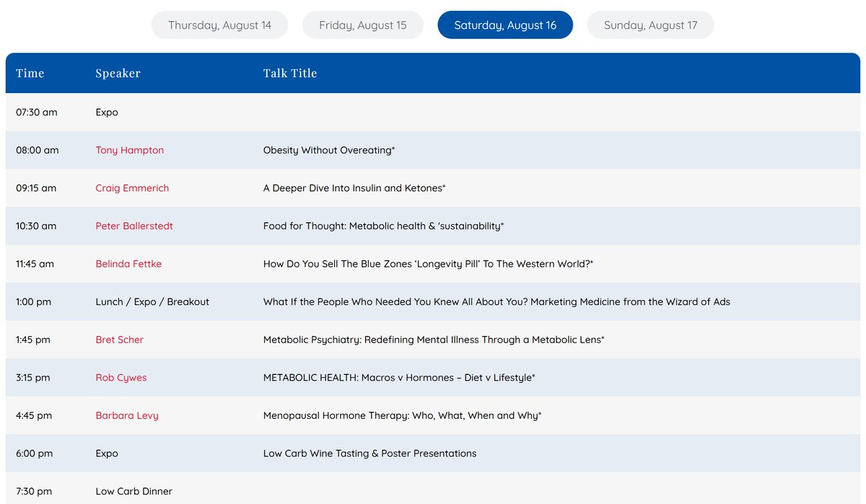This screenshot has width=866, height=504.
Task: Click 'A Deeper Dive Into Insulin and Ketones'
Action: [354, 188]
